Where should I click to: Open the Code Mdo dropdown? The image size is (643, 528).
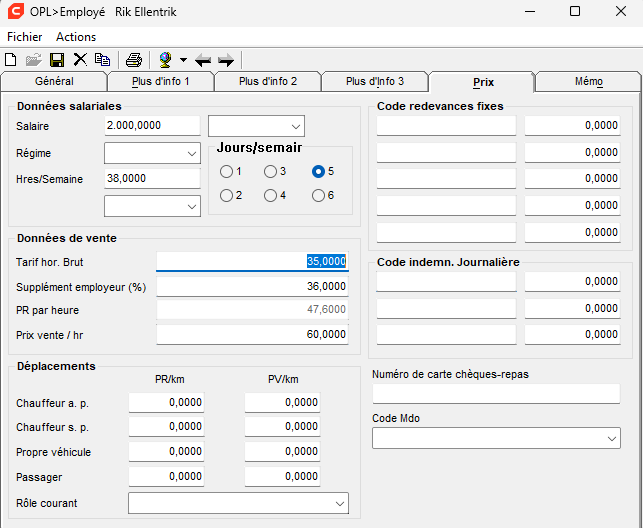click(x=496, y=438)
